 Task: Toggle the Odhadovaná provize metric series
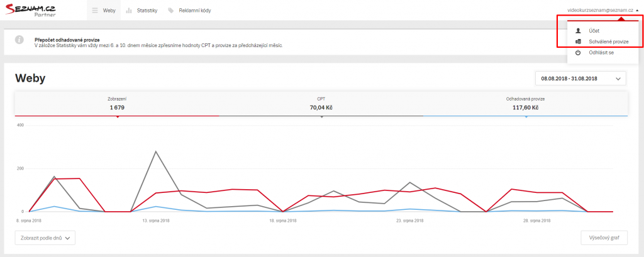point(525,104)
